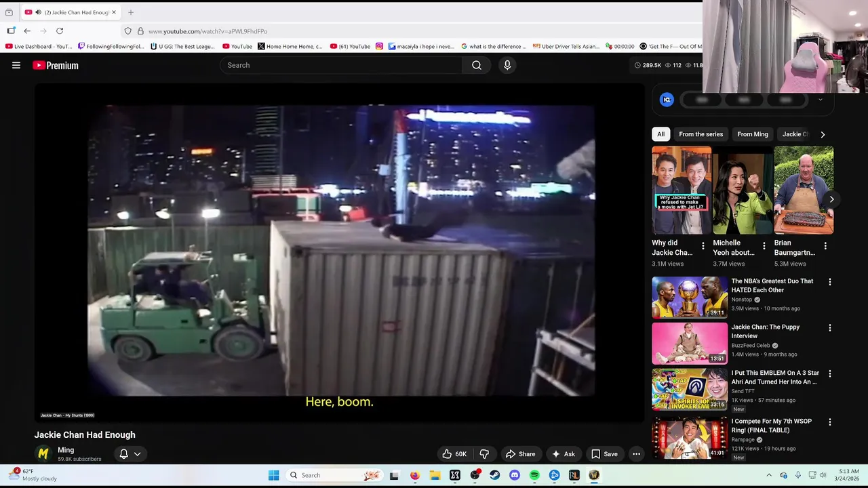Image resolution: width=868 pixels, height=488 pixels.
Task: Show hidden system tray icons chevron
Action: [769, 475]
